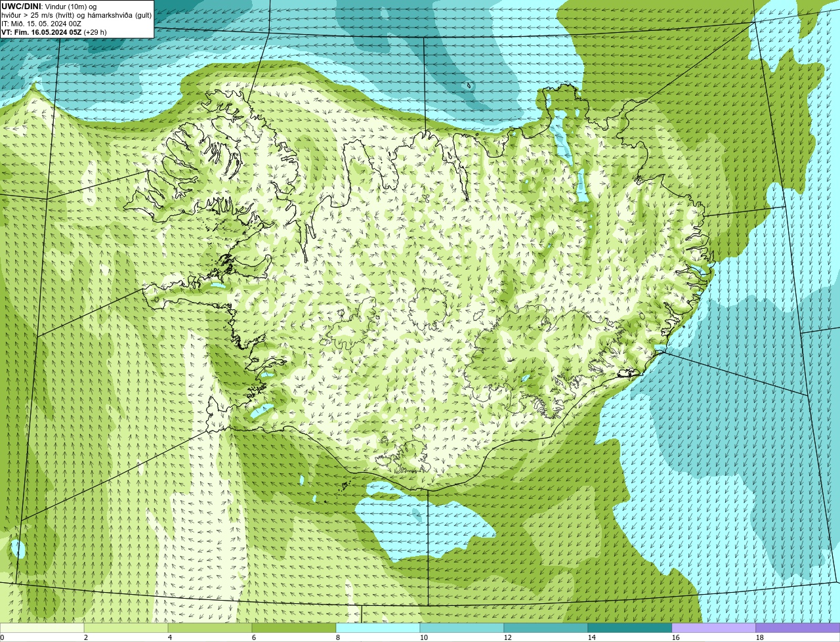Choose the 12–14 m/s teal legend segment
Screen dimensions: 840x642
(546, 628)
